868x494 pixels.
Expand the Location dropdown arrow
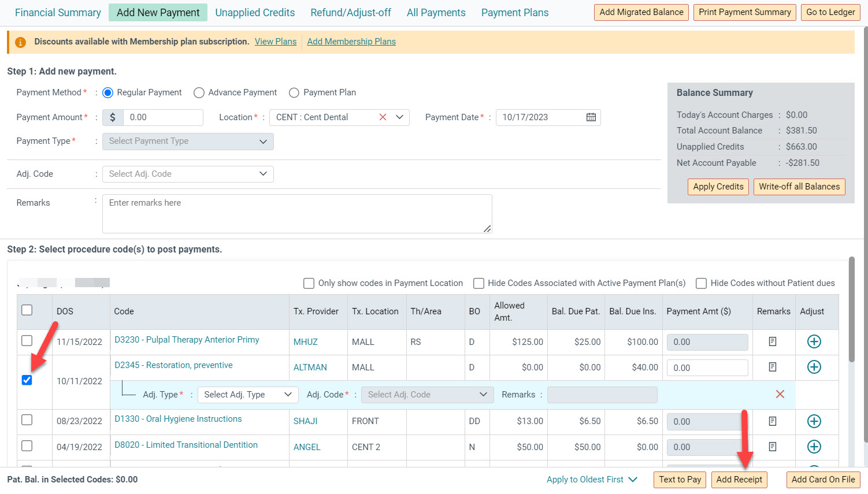pyautogui.click(x=399, y=117)
